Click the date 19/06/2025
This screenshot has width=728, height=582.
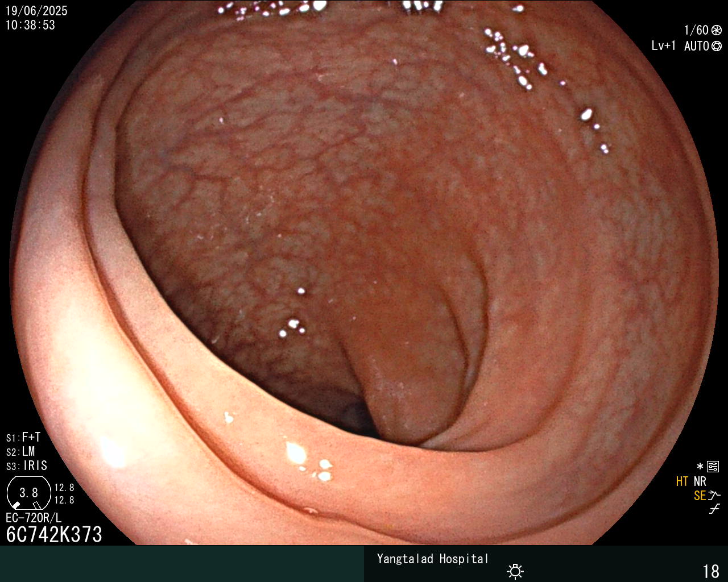[x=36, y=11]
